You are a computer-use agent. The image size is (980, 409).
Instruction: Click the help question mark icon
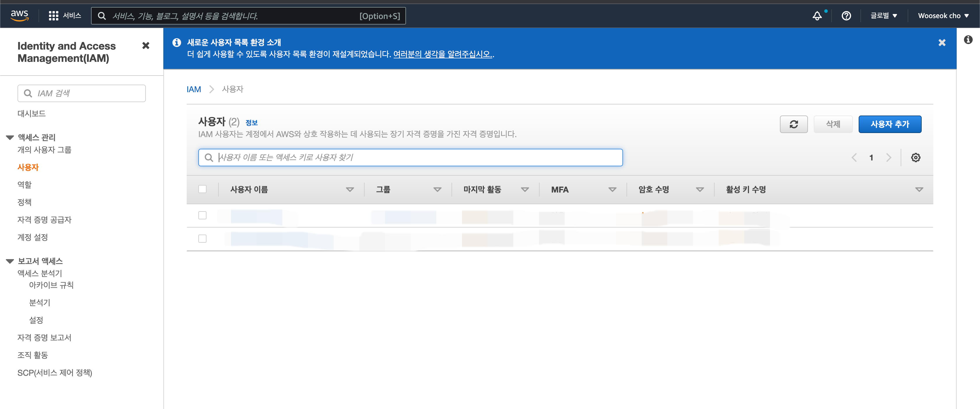click(x=846, y=16)
